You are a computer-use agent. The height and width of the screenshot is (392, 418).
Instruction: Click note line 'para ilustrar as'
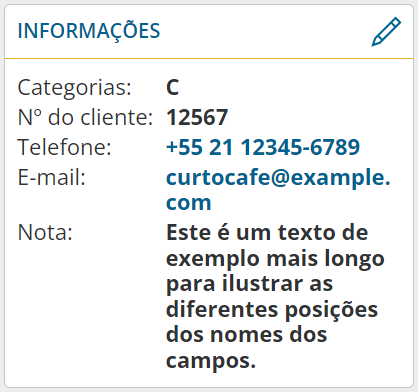(249, 284)
